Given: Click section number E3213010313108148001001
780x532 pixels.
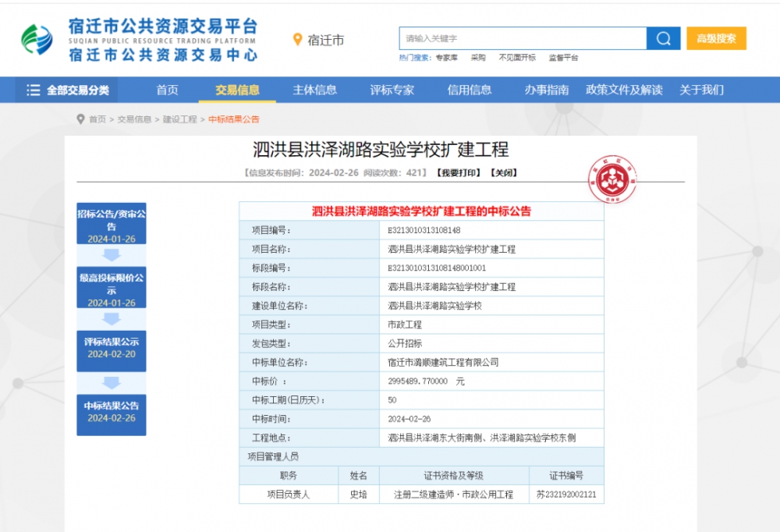Looking at the screenshot, I should tap(437, 268).
